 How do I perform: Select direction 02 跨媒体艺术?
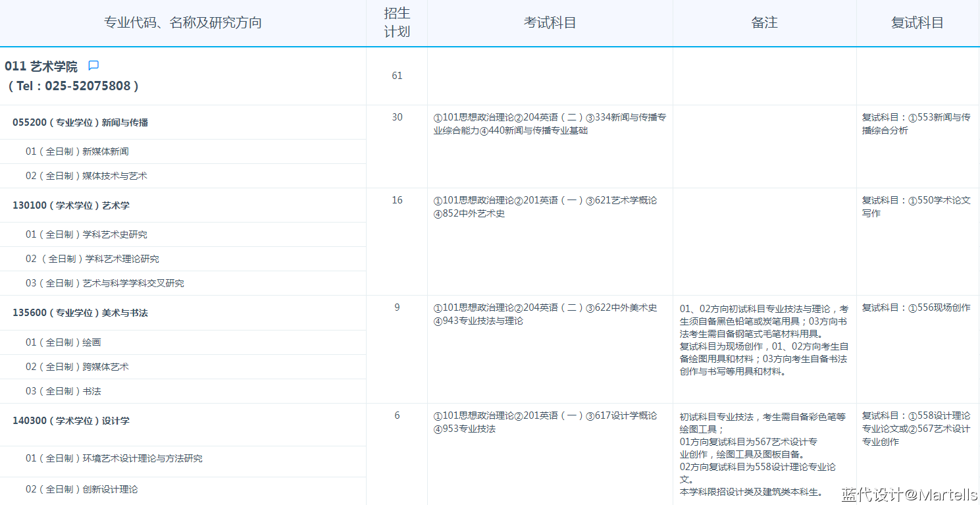pos(77,367)
